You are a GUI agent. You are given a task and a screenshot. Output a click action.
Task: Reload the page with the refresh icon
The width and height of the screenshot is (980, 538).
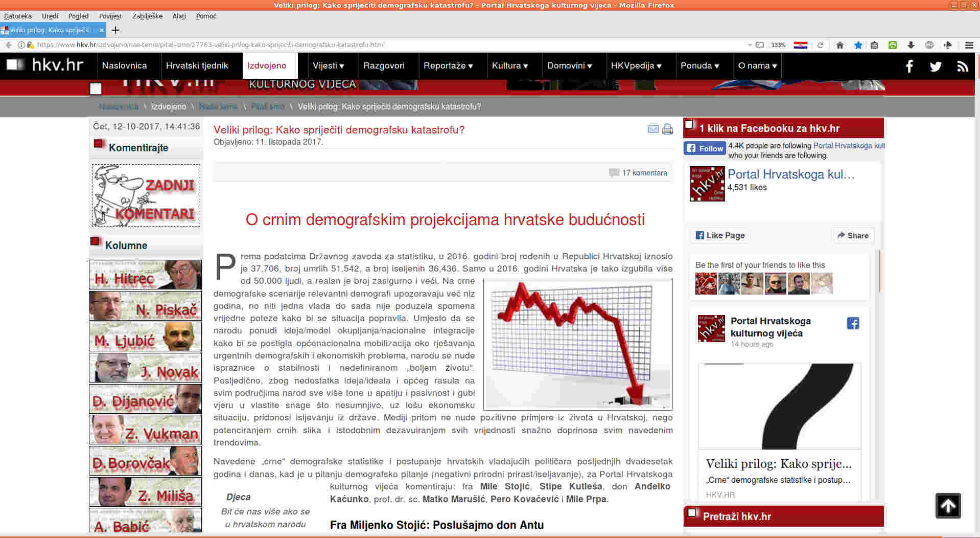(820, 45)
